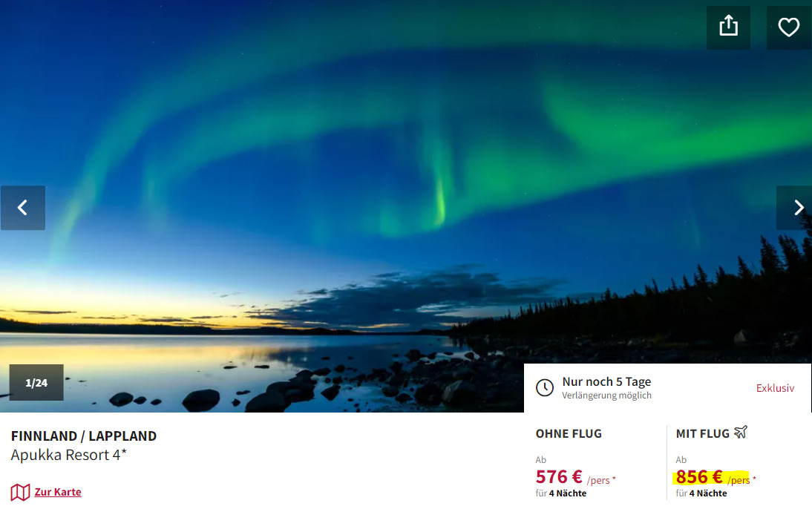Click the highlighted 856 € price
The width and height of the screenshot is (812, 509).
pyautogui.click(x=699, y=476)
